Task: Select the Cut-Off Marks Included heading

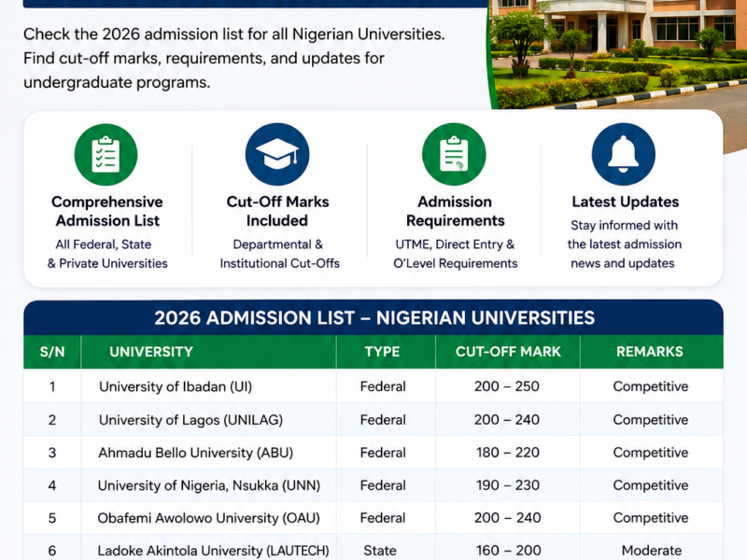Action: [277, 211]
